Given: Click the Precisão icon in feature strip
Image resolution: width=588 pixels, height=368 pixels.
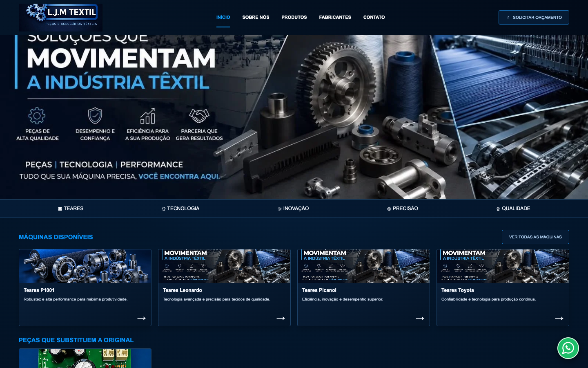Looking at the screenshot, I should [389, 209].
